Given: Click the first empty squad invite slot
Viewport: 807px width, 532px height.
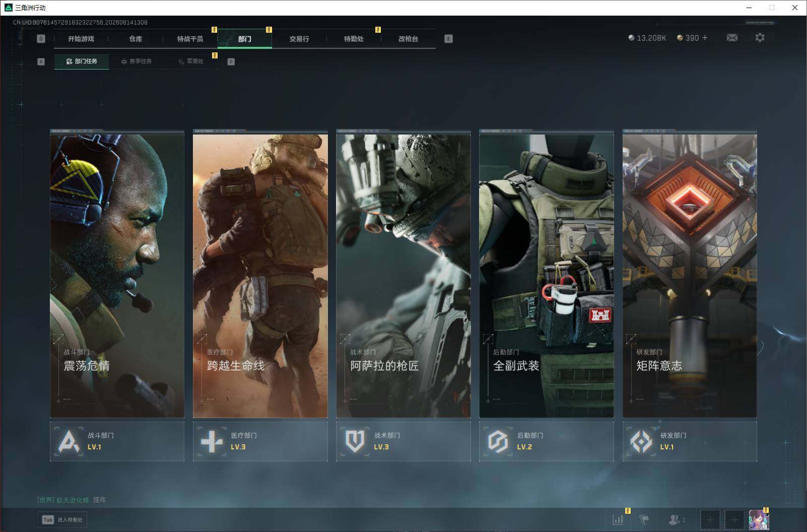Looking at the screenshot, I should click(710, 520).
